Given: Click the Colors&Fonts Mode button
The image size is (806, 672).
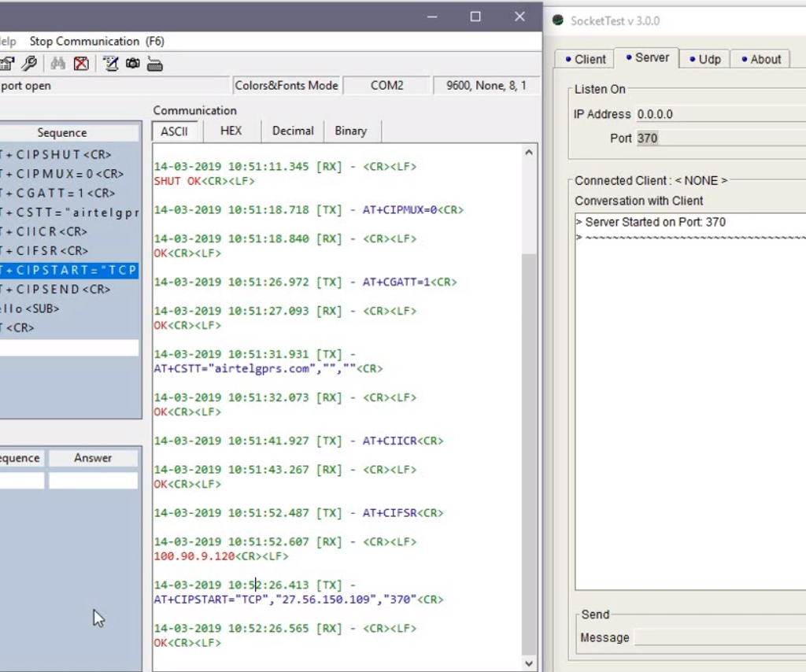Looking at the screenshot, I should tap(287, 85).
